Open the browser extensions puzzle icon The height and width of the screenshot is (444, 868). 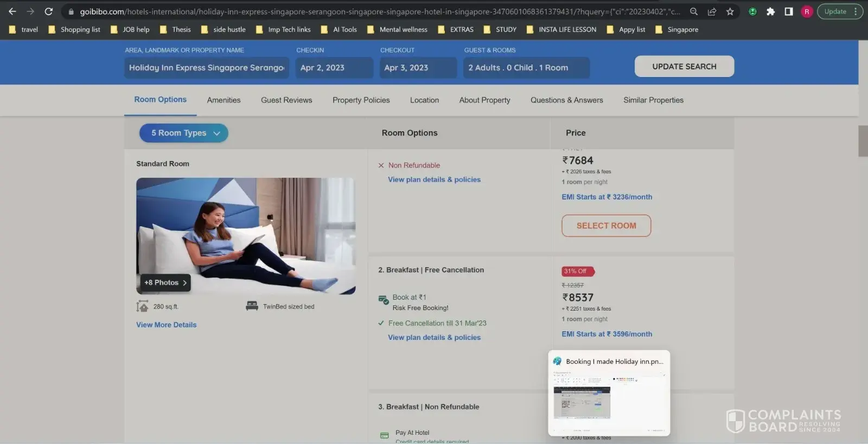pos(770,11)
